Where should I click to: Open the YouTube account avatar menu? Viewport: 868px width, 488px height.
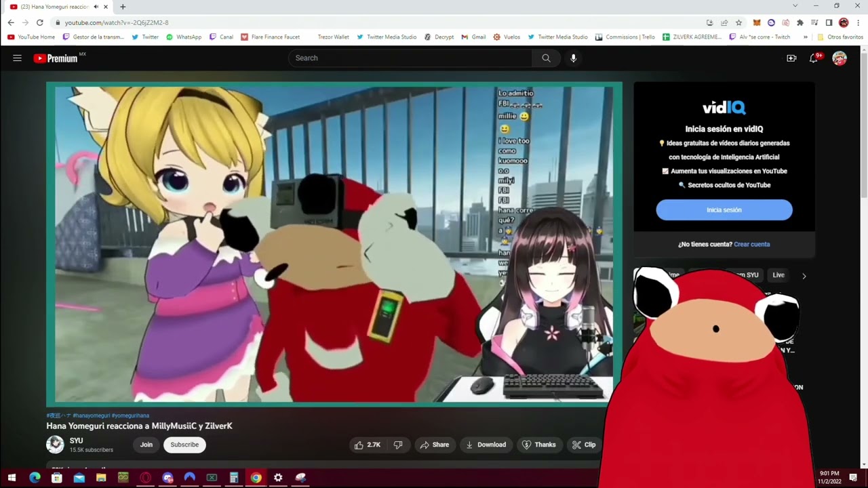click(840, 58)
